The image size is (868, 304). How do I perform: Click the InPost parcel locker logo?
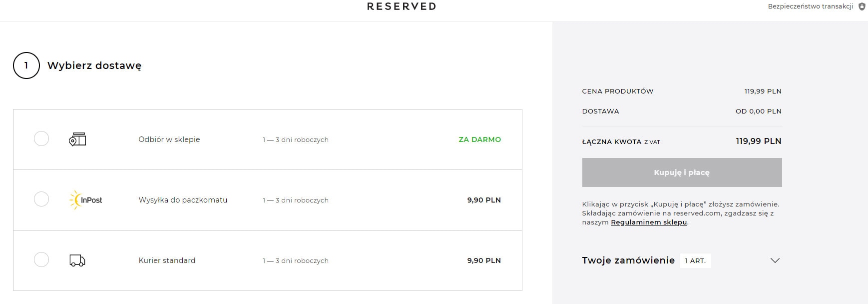86,200
